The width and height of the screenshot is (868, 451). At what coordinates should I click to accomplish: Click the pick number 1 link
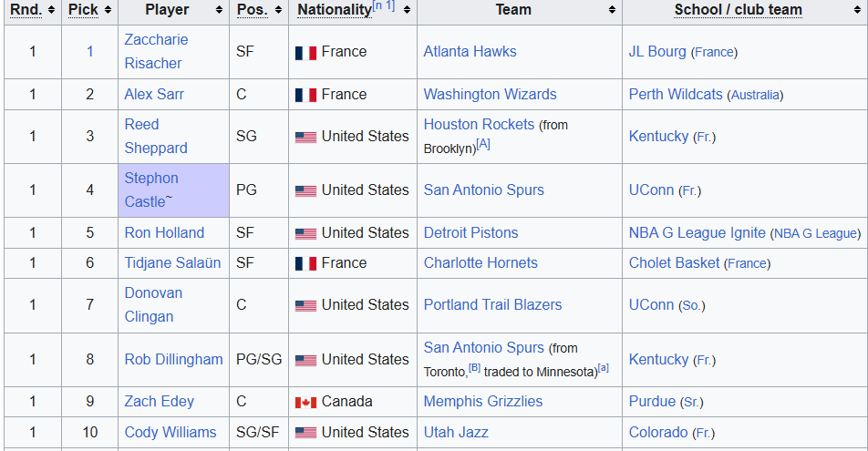(x=89, y=51)
